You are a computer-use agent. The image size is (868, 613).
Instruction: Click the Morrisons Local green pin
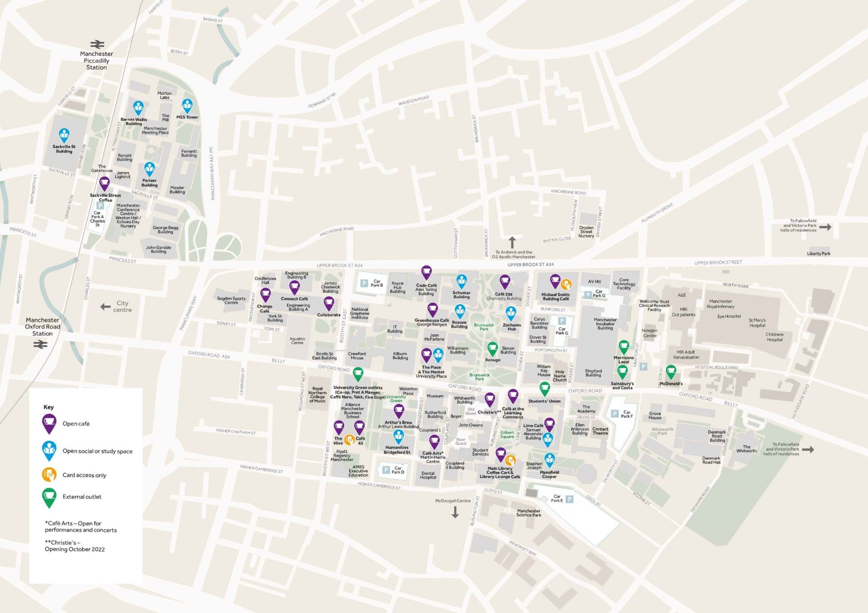(624, 347)
